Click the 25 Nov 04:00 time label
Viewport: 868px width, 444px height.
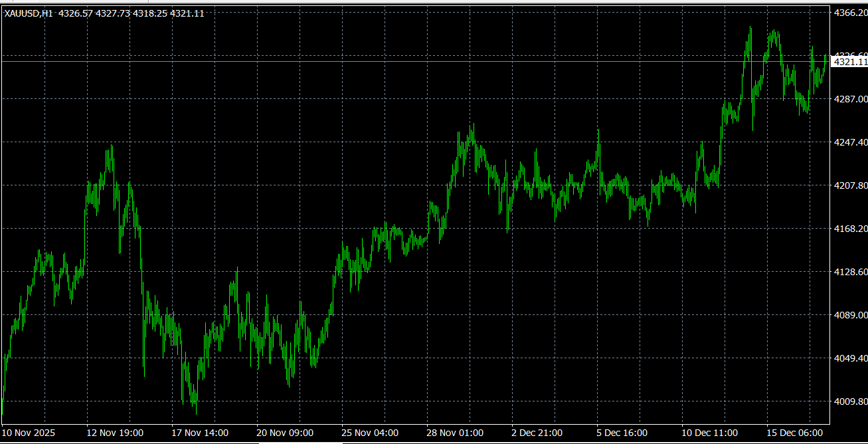[370, 433]
